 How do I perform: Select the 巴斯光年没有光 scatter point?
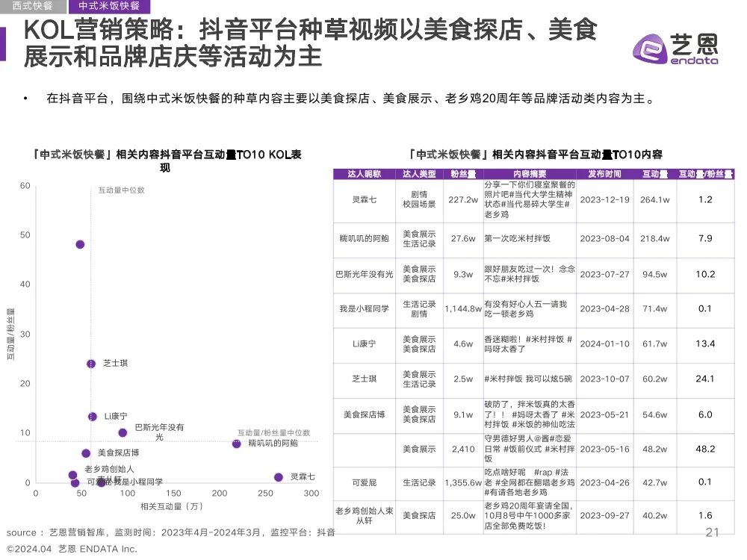[123, 433]
